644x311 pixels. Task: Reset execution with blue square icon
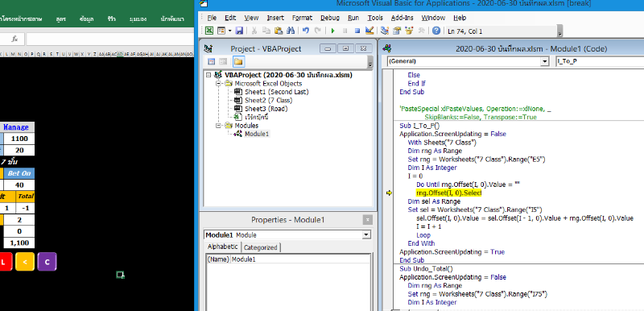coord(357,31)
